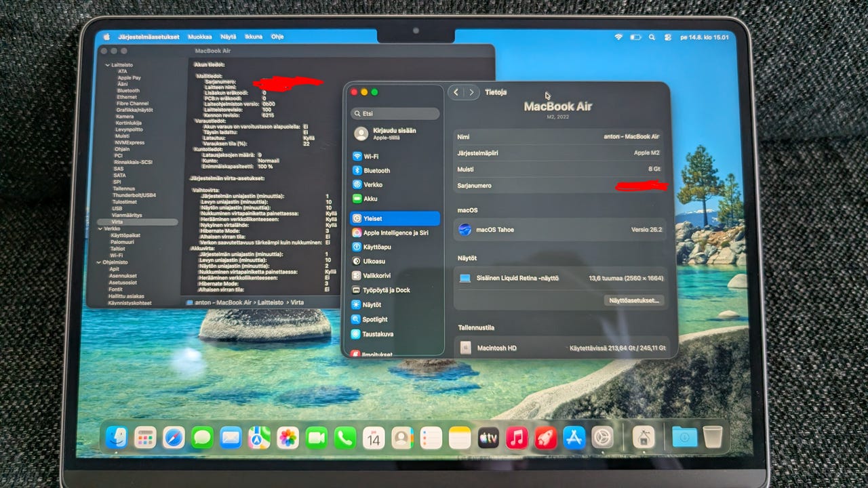Screen dimensions: 868x488
Task: Open Valikkorivi settings
Action: tap(395, 276)
